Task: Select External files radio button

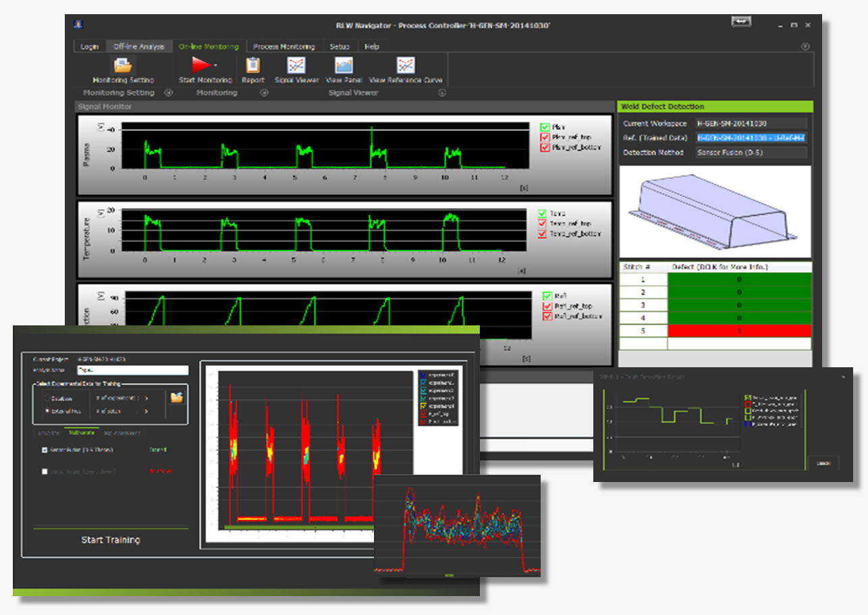Action: [47, 410]
